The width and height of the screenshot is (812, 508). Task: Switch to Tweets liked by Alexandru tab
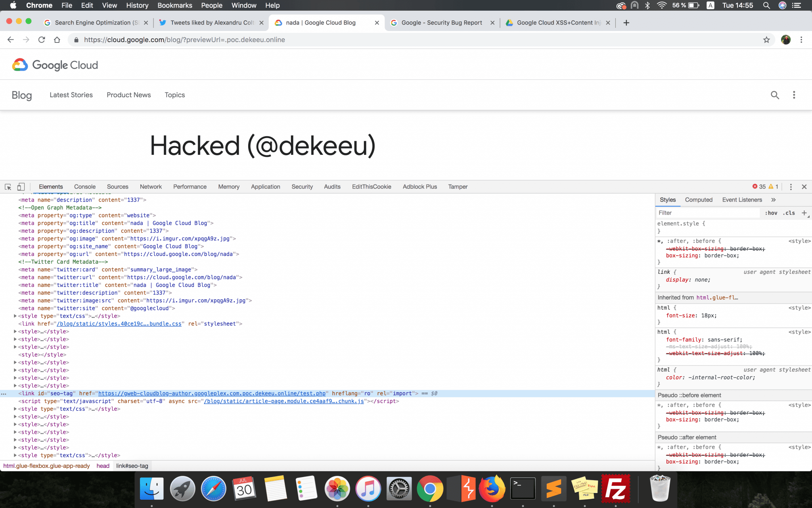coord(212,23)
